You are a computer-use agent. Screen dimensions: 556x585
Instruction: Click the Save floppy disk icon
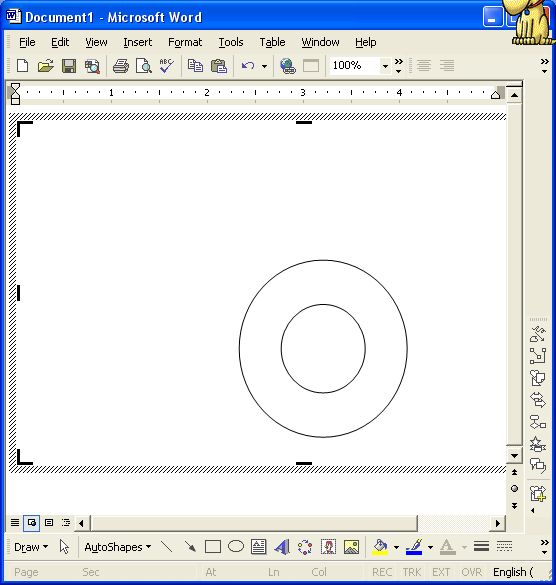69,66
